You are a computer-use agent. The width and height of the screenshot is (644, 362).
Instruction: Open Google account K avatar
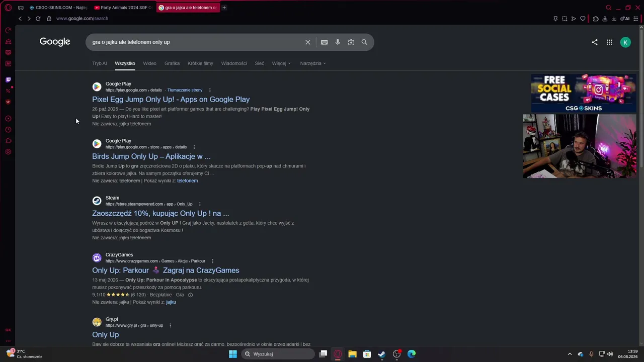[x=625, y=42]
